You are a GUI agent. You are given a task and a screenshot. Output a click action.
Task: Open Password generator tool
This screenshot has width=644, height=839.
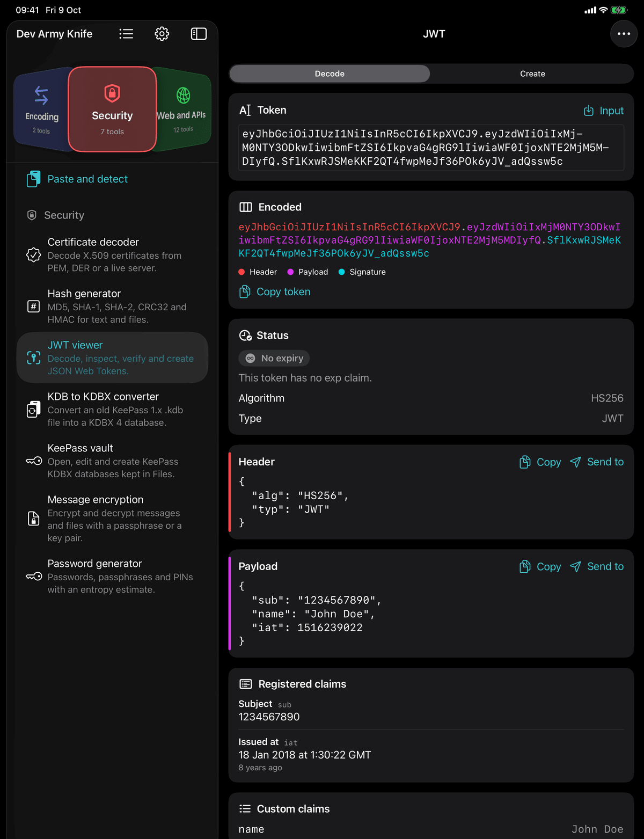(x=112, y=576)
